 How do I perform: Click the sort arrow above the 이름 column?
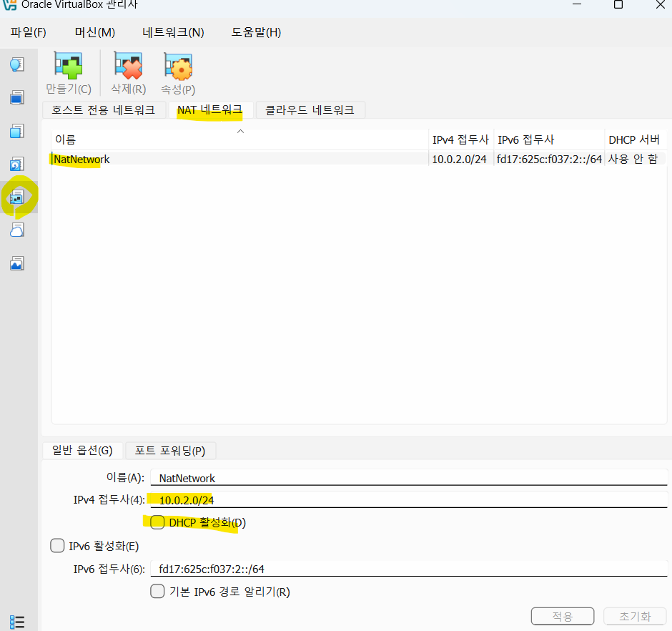coord(240,131)
